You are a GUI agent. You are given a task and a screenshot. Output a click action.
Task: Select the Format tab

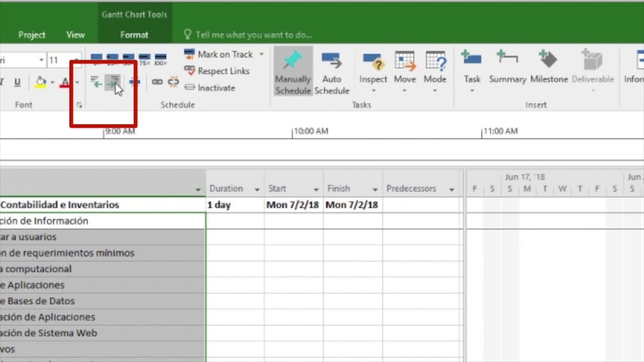click(134, 35)
